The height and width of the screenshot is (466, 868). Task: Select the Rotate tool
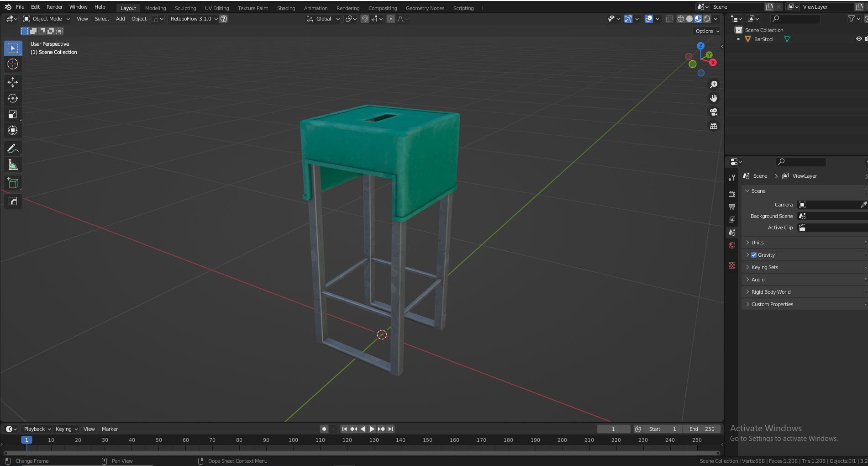coord(13,98)
